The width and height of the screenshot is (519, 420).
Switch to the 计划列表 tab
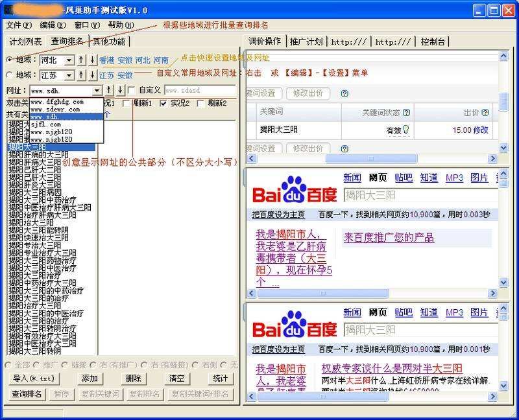click(25, 41)
